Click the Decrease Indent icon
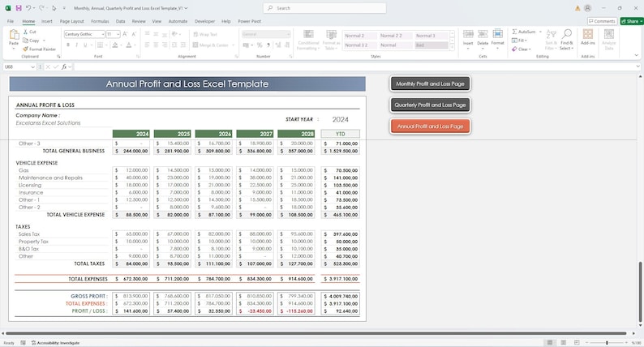This screenshot has width=644, height=347. pyautogui.click(x=174, y=45)
